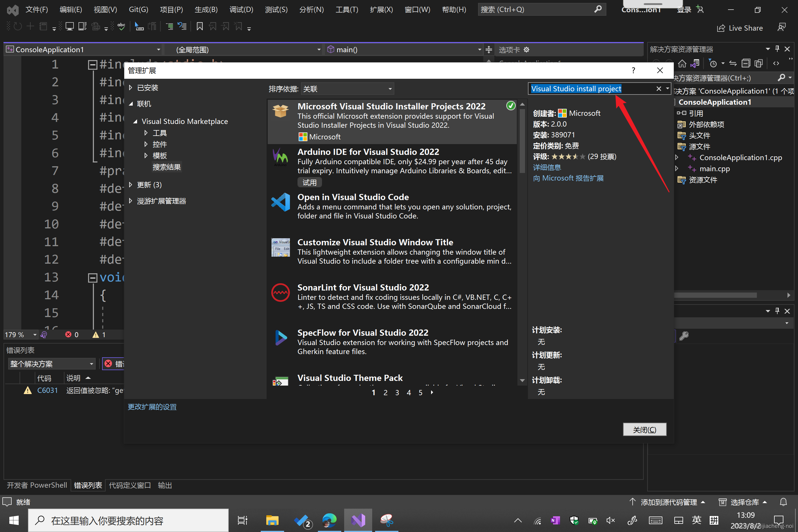The height and width of the screenshot is (532, 798).
Task: Switch to the 输出 tab
Action: click(164, 486)
